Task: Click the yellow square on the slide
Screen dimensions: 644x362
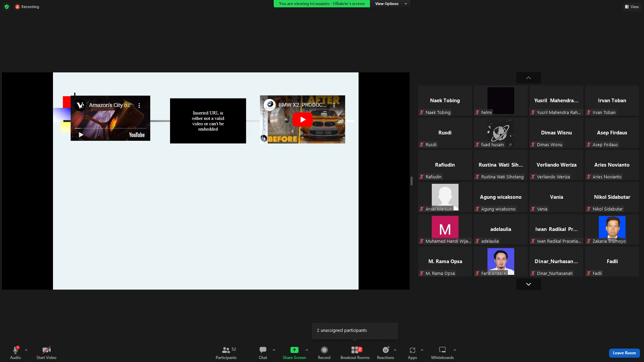Action: point(65,127)
